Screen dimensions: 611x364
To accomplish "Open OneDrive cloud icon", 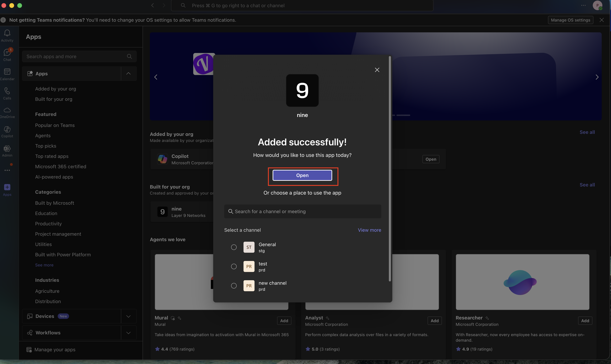I will point(7,110).
